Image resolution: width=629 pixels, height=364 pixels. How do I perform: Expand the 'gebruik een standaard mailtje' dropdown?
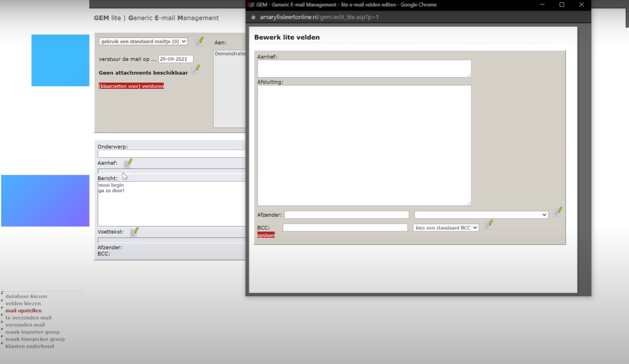[143, 41]
